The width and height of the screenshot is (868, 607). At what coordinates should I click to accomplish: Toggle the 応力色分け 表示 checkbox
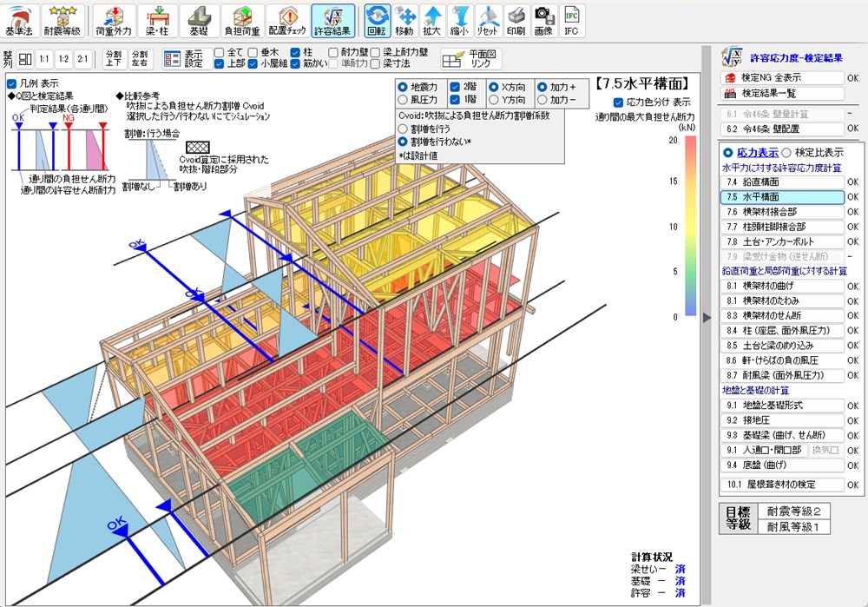click(618, 102)
